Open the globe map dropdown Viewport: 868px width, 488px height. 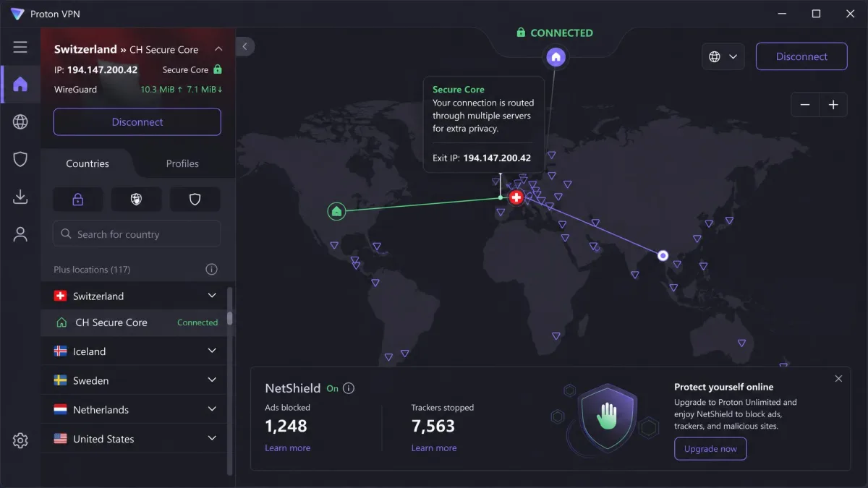pyautogui.click(x=723, y=56)
